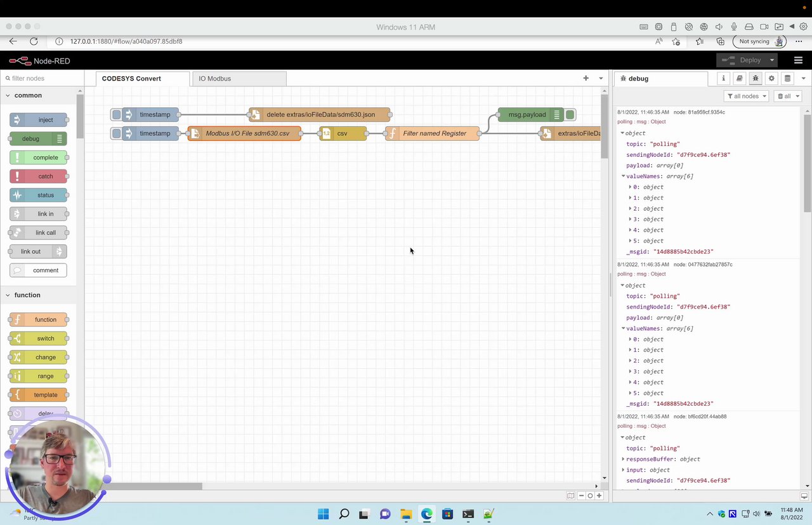This screenshot has height=525, width=812.
Task: Toggle the navigator map view
Action: [571, 496]
